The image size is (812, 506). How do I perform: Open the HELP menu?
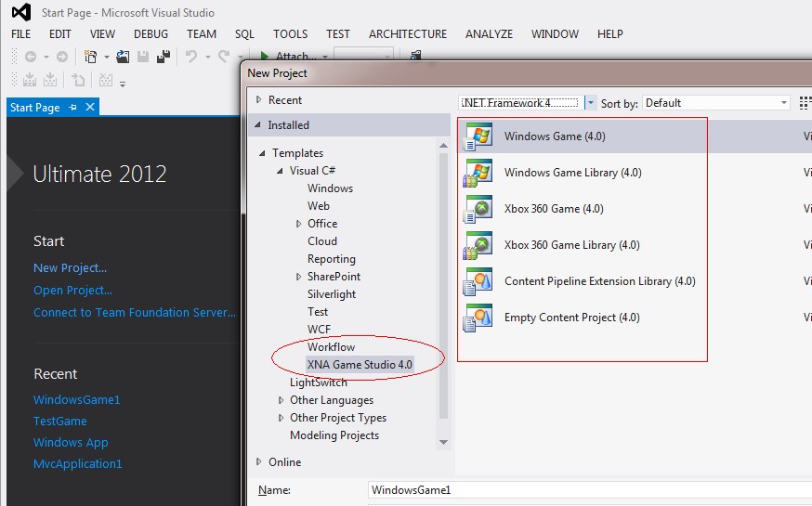click(x=610, y=34)
